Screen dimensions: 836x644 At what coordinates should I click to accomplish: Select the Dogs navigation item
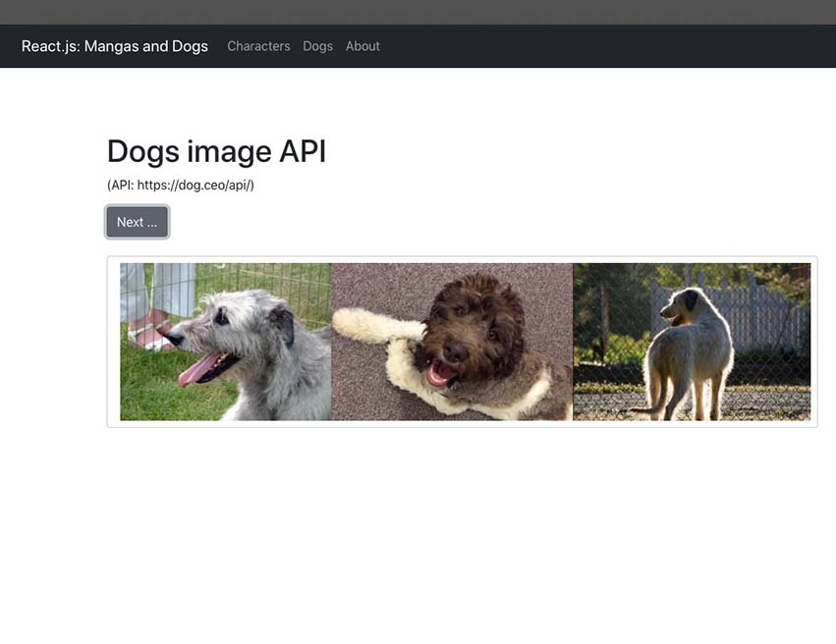(x=317, y=46)
